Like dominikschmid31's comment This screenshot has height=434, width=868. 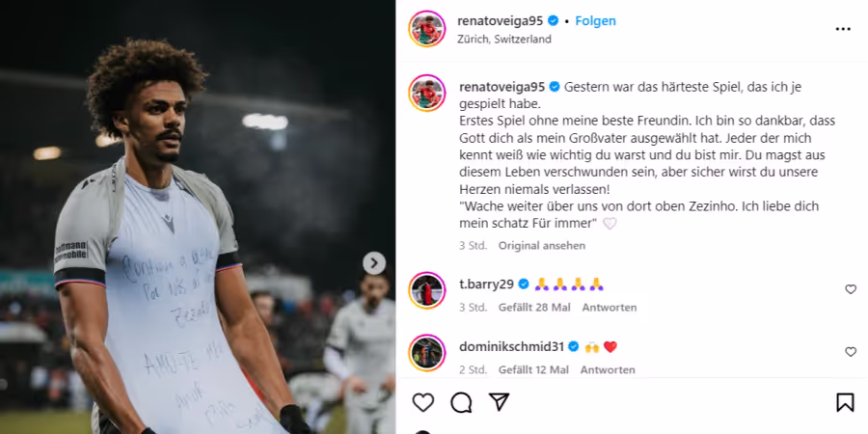(851, 351)
